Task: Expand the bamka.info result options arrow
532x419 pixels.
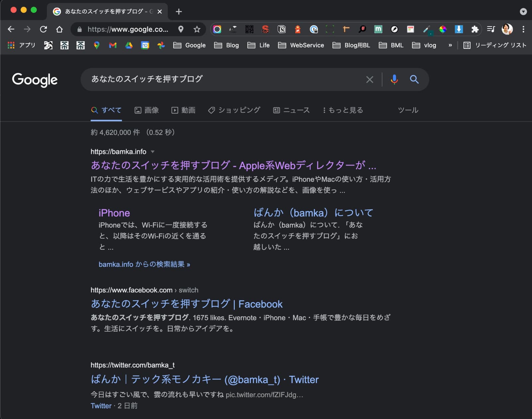Action: point(153,152)
